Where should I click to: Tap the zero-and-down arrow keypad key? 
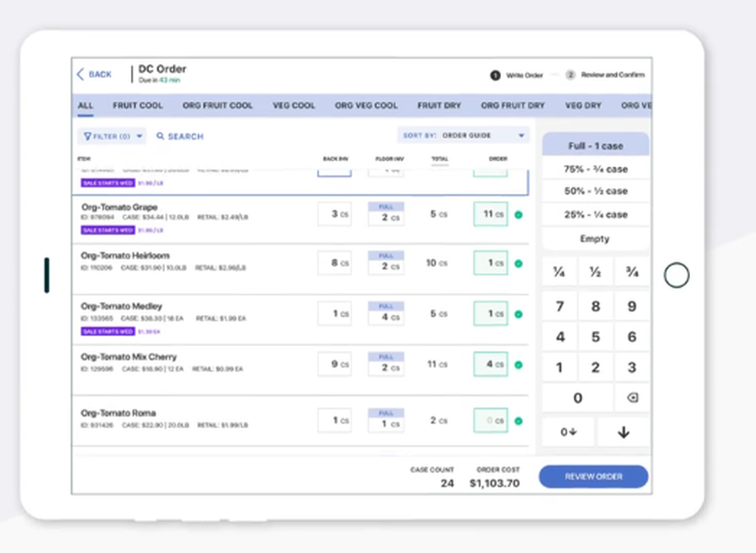coord(569,432)
